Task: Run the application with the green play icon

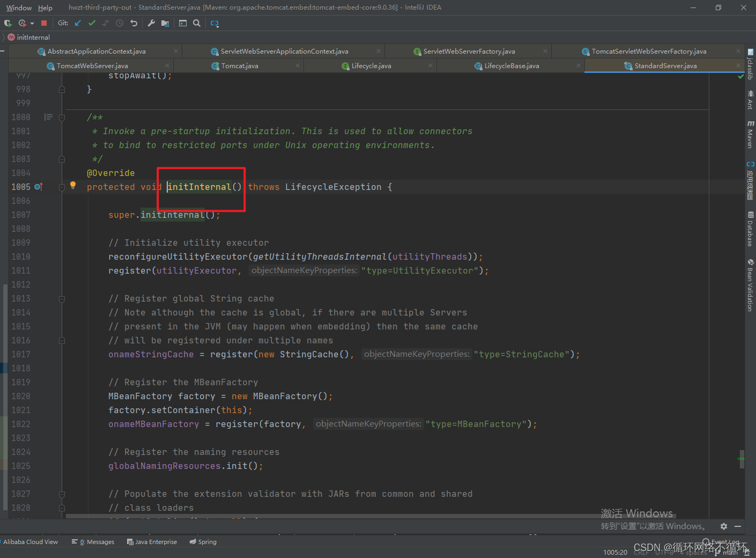Action: pos(7,23)
